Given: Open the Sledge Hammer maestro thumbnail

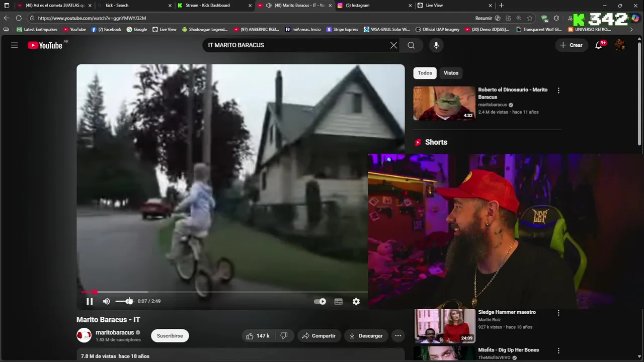Looking at the screenshot, I should point(444,326).
